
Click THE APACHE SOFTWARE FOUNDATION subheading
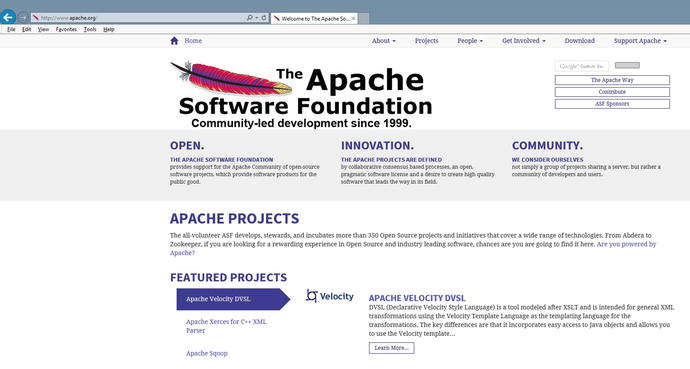pos(221,160)
